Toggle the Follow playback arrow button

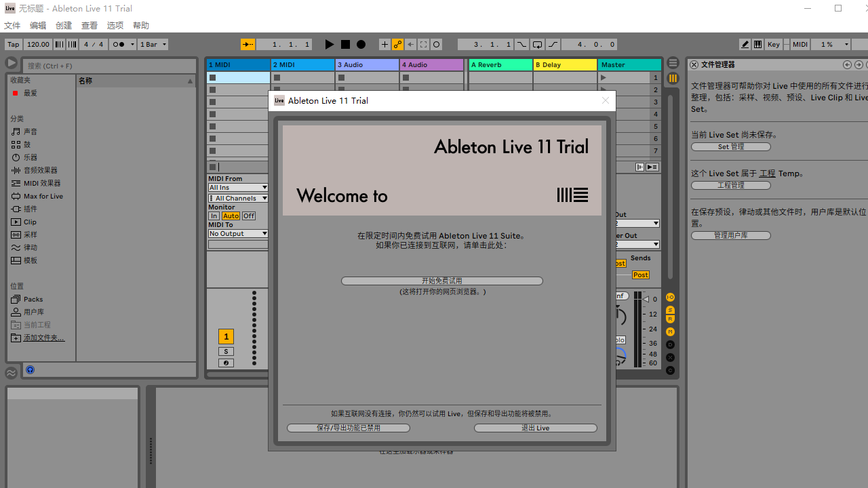(x=248, y=44)
